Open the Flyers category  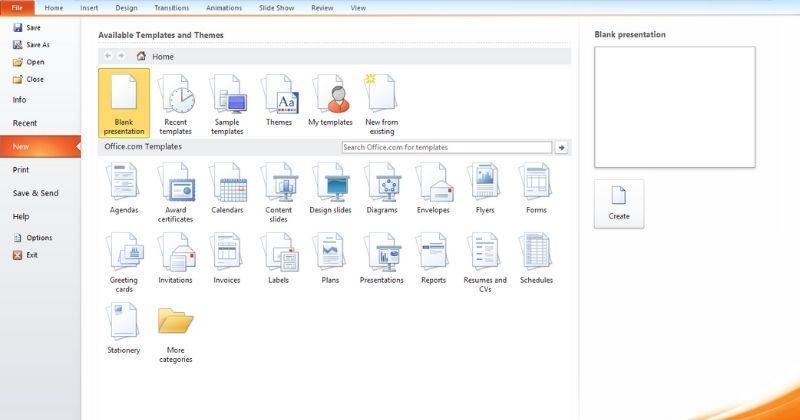(x=485, y=188)
